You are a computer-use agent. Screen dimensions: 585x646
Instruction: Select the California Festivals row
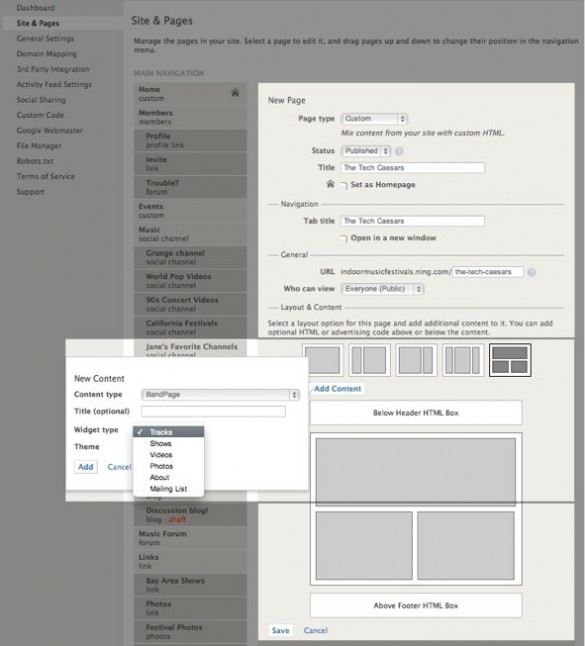pos(190,328)
